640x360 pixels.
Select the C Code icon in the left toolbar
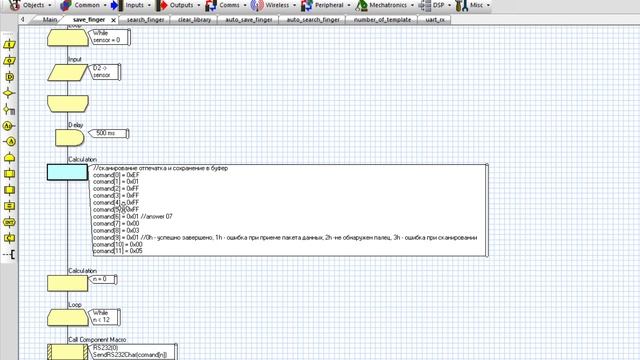click(x=9, y=238)
